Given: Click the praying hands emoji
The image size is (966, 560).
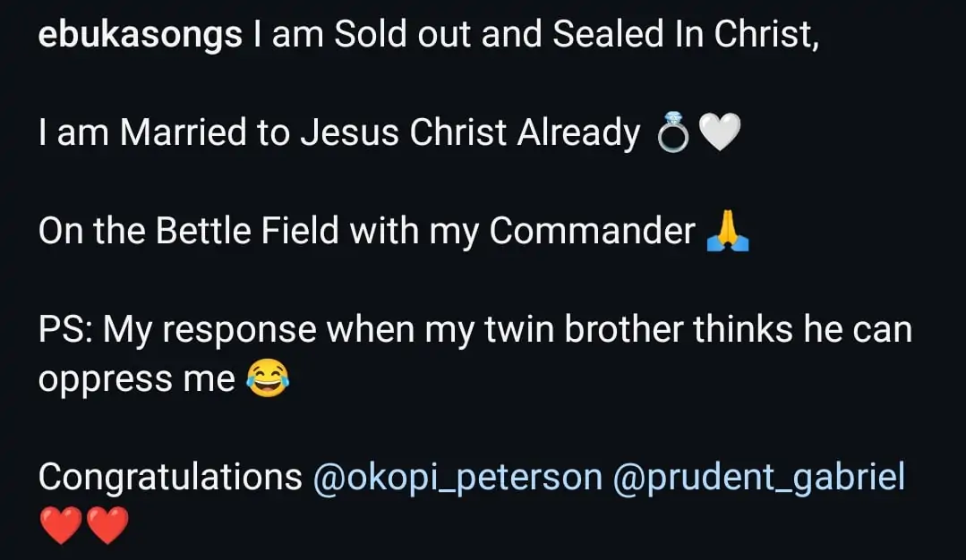Looking at the screenshot, I should (x=727, y=233).
